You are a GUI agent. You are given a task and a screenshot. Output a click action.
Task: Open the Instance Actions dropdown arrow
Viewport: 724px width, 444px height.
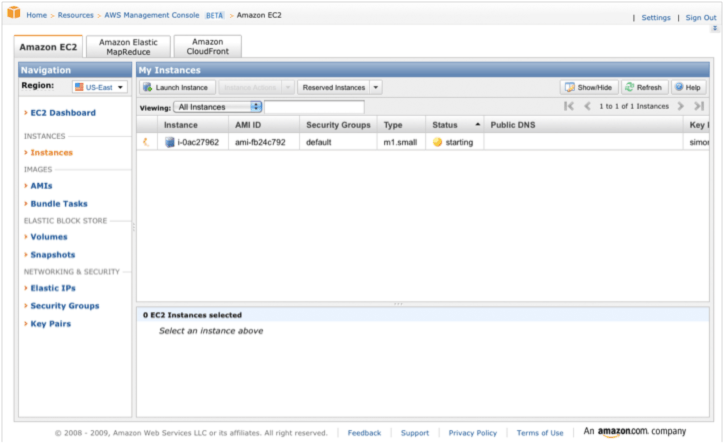pyautogui.click(x=288, y=87)
